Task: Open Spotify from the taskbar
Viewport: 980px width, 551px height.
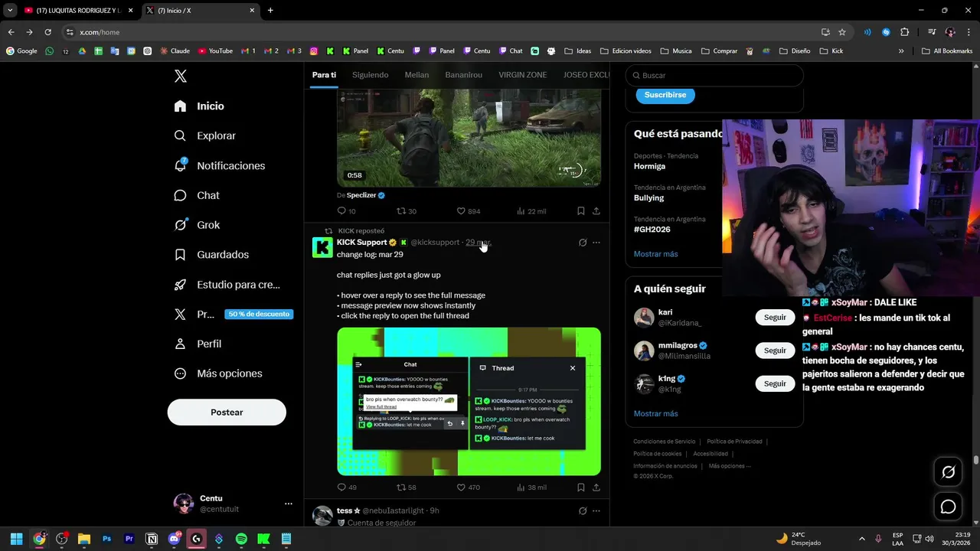Action: point(241,539)
